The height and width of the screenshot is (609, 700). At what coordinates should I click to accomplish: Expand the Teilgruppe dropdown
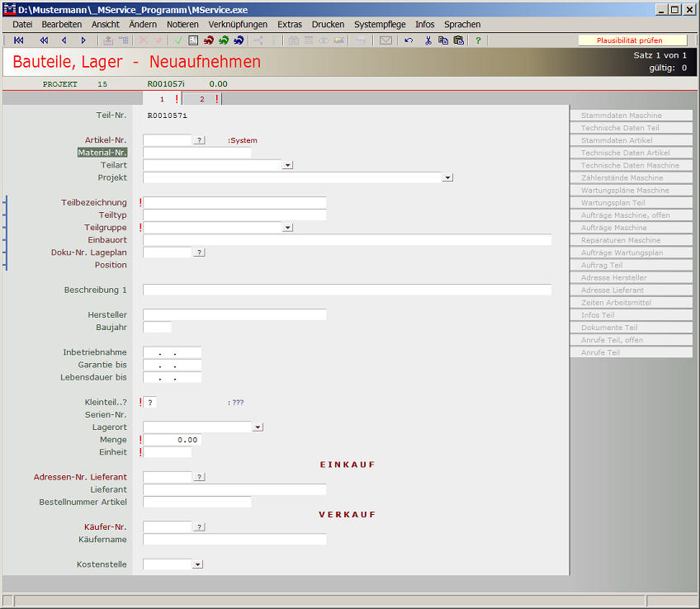point(287,227)
